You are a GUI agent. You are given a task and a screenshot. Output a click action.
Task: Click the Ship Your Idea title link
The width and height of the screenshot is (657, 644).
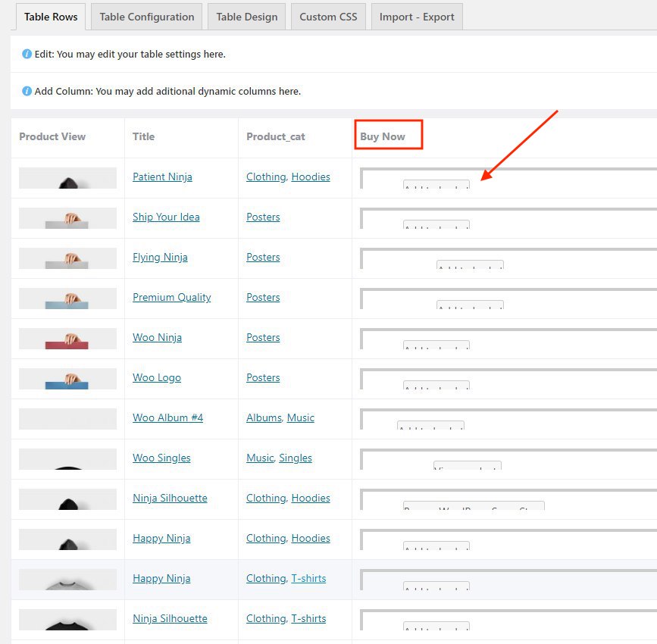click(x=166, y=217)
